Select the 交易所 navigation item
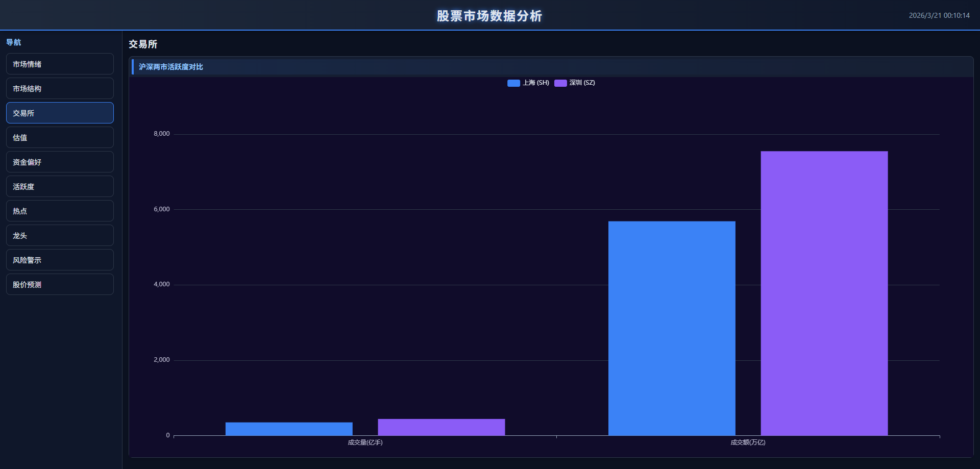Screen dimensions: 980x469 click(x=60, y=113)
